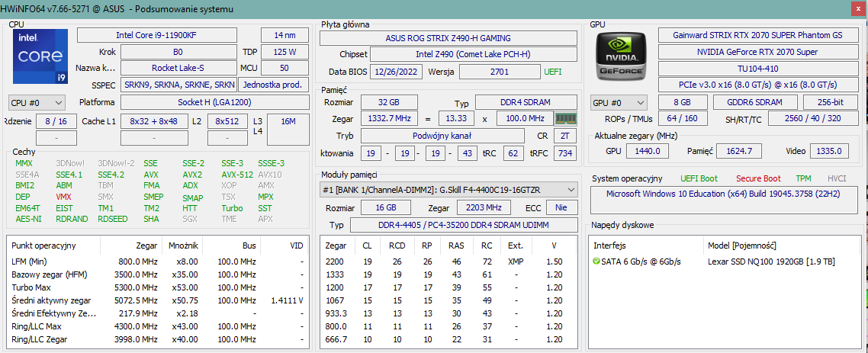
Task: Click the Gainward STRIX RTX 2070 SUPER field
Action: click(757, 35)
